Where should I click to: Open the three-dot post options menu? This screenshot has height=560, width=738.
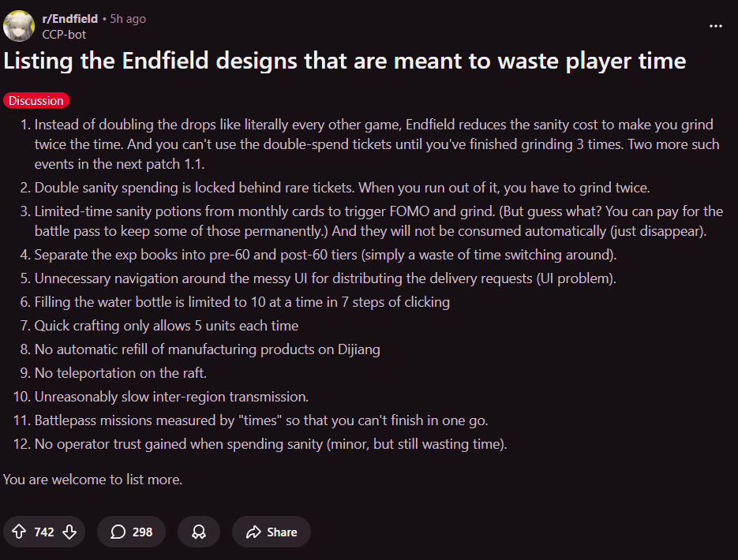pyautogui.click(x=716, y=26)
